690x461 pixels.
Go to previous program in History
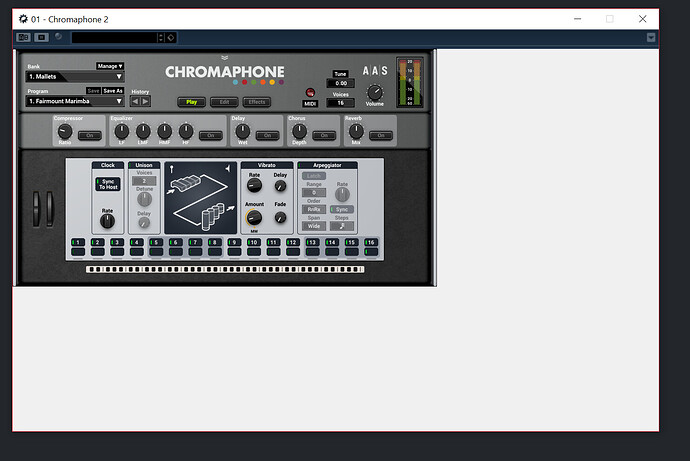click(135, 101)
